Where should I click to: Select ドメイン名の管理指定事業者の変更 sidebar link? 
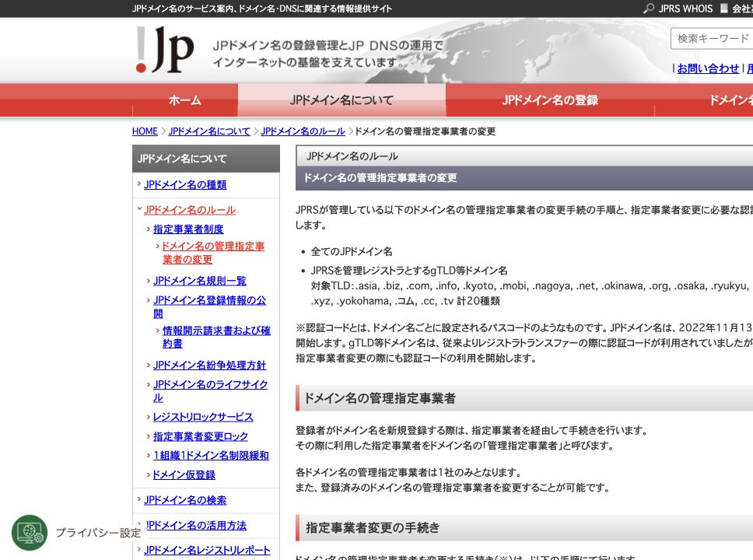pyautogui.click(x=212, y=253)
